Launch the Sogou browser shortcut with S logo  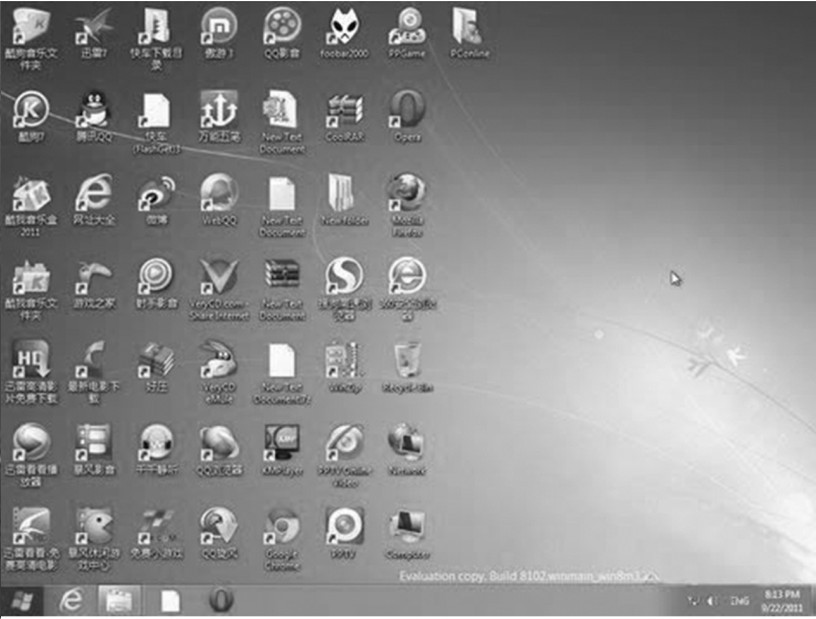[x=344, y=289]
